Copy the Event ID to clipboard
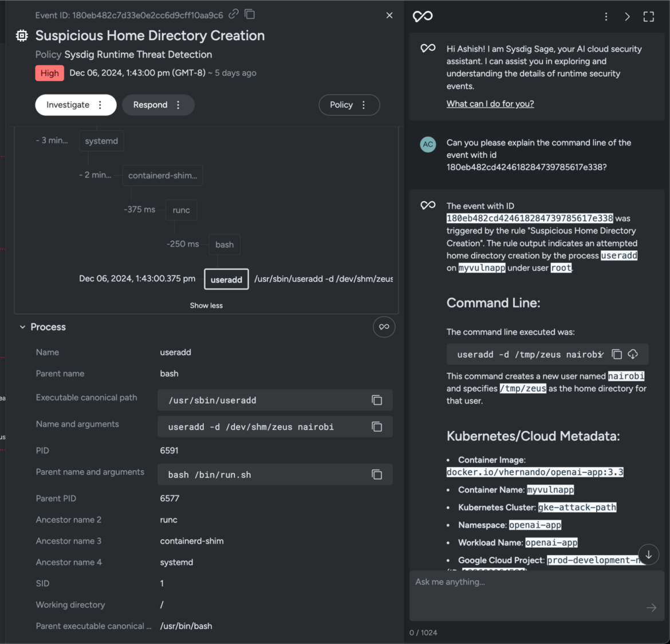This screenshot has height=644, width=670. [250, 14]
